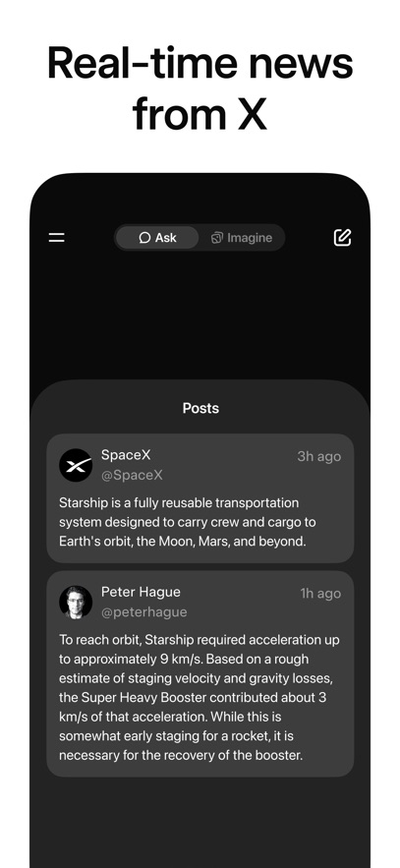The image size is (400, 868).
Task: Tap the Ask/Imagine segmented toggle background
Action: (x=200, y=238)
